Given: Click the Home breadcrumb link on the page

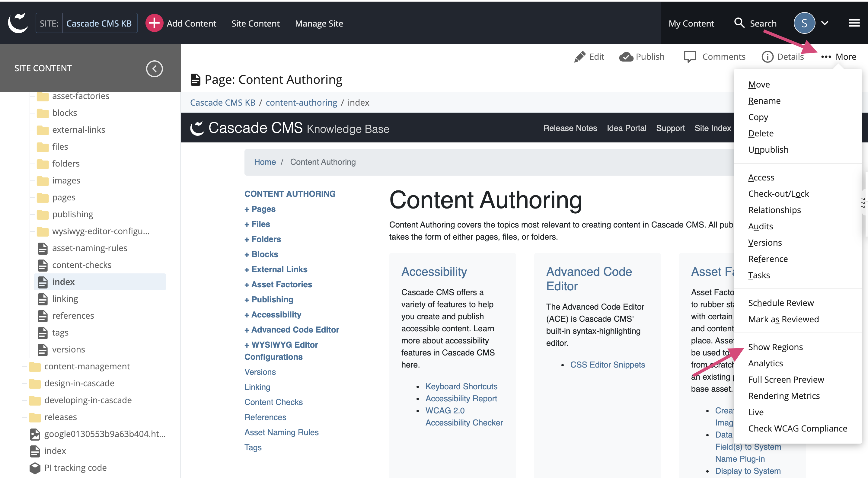Looking at the screenshot, I should coord(265,162).
